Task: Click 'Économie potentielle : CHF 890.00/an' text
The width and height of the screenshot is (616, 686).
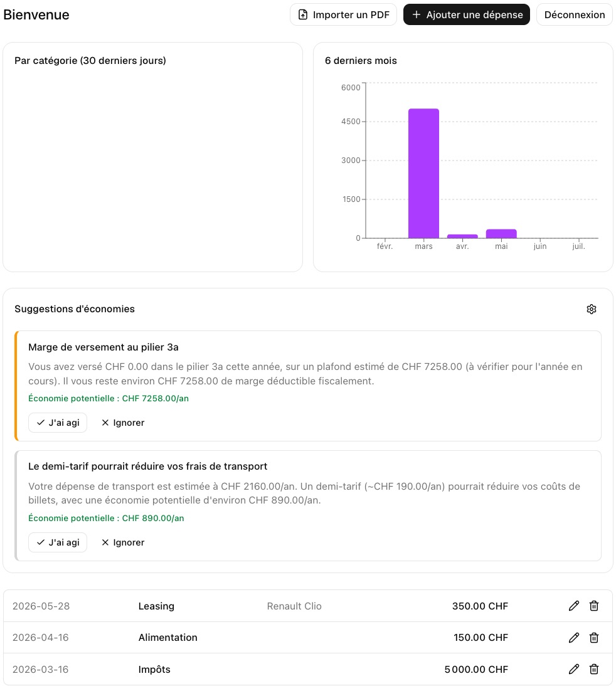Action: pos(107,518)
